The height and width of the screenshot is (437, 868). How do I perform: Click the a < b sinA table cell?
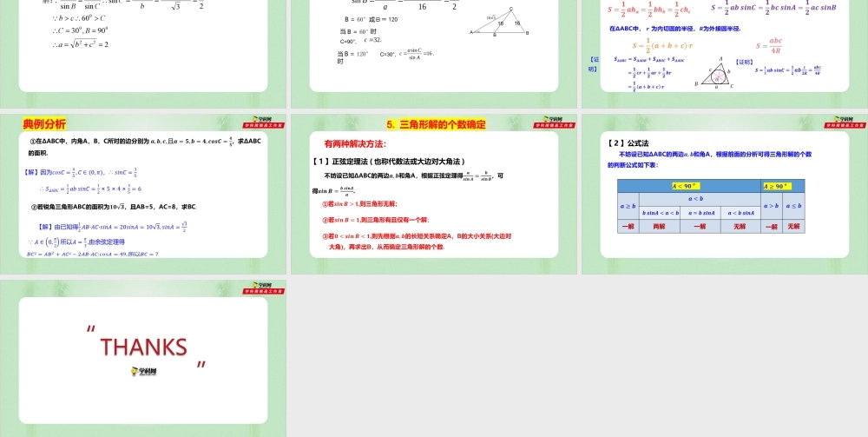pyautogui.click(x=740, y=213)
